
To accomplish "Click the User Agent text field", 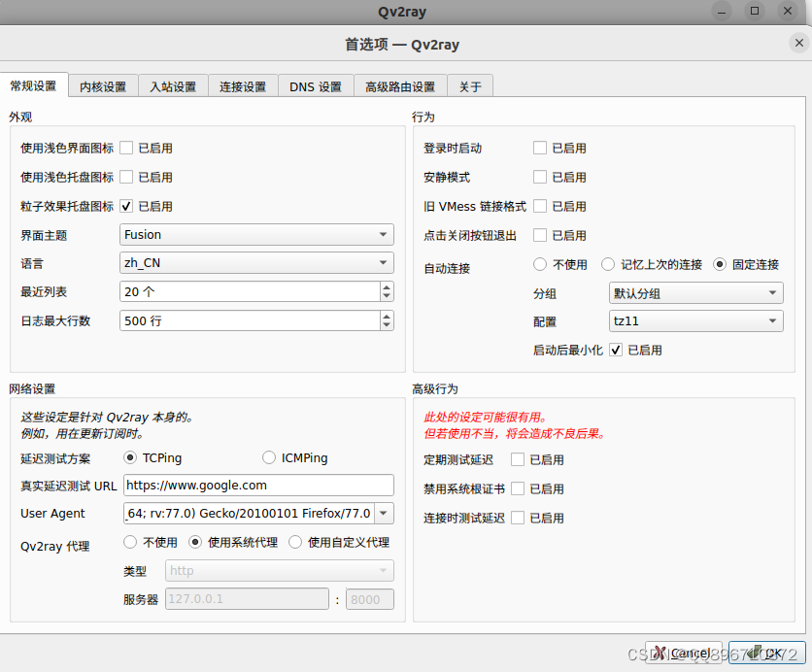I will [249, 513].
